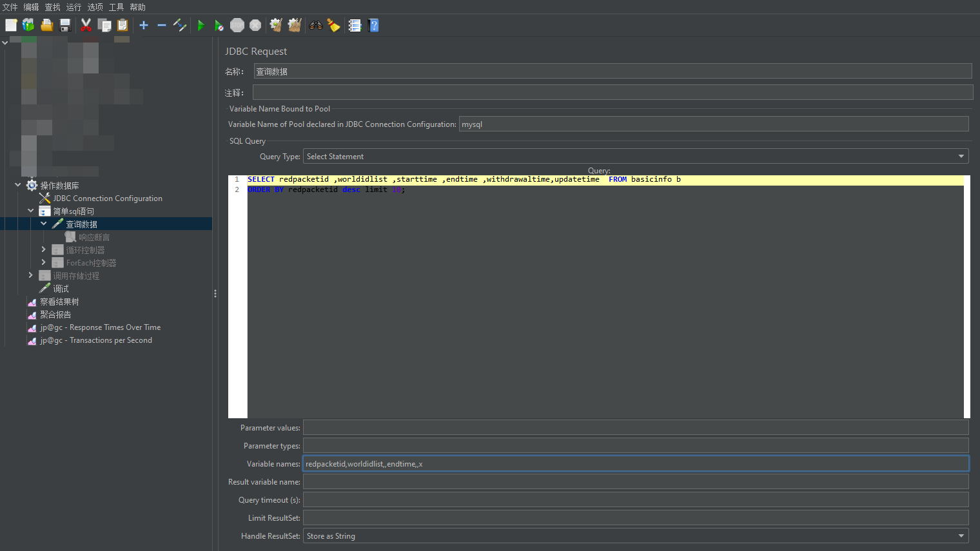The width and height of the screenshot is (980, 551).
Task: Click the Open file folder icon
Action: coord(46,25)
